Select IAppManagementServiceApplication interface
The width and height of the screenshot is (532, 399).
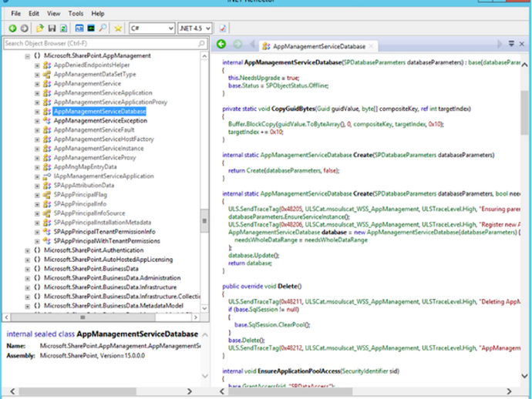pos(103,176)
